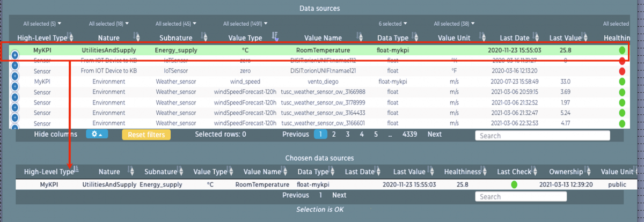Click green health dot on vento_diego row
Viewport: 644px width, 222px height.
click(622, 82)
